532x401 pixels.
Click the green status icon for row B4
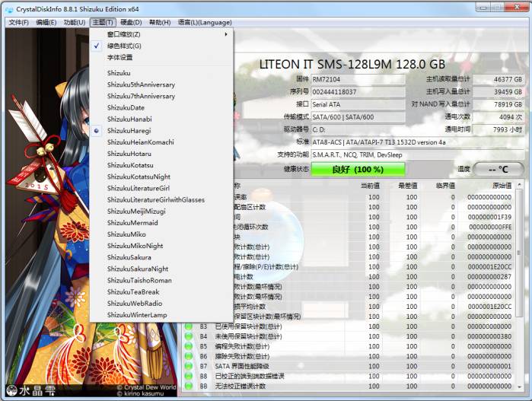coord(189,336)
